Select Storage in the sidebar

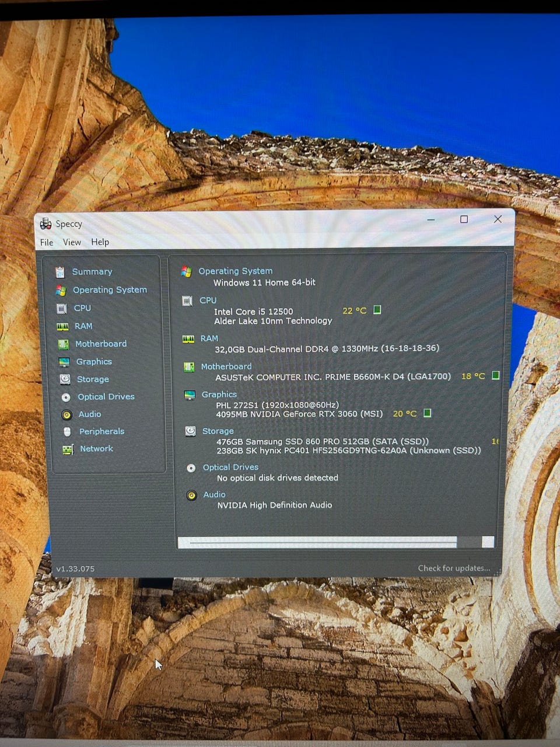coord(93,379)
